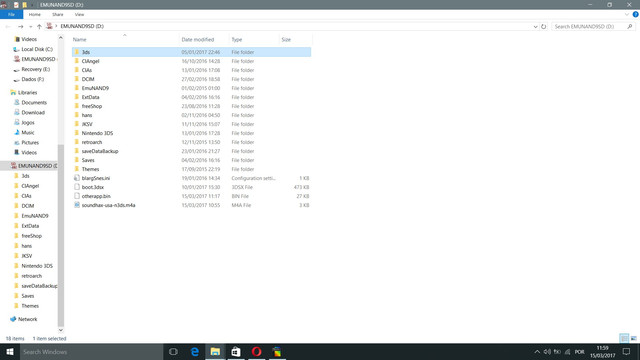Open the Windows Start menu
Screen dimensions: 640x360
click(x=10, y=351)
